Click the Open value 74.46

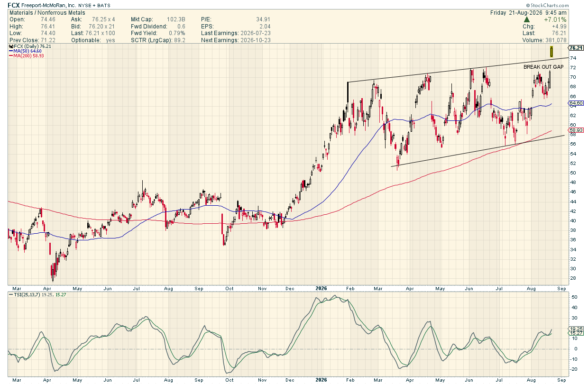[x=48, y=20]
